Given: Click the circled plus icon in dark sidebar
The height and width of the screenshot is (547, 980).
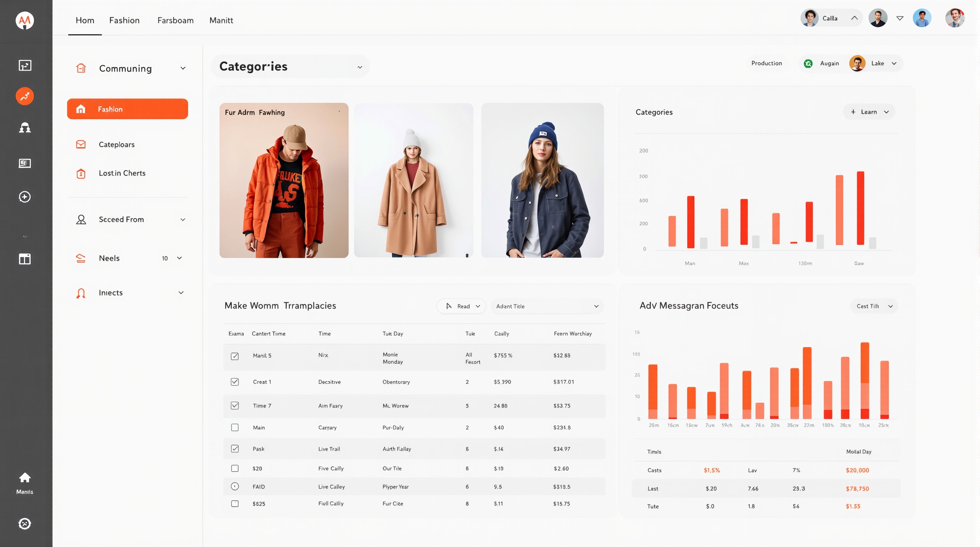Looking at the screenshot, I should [25, 197].
